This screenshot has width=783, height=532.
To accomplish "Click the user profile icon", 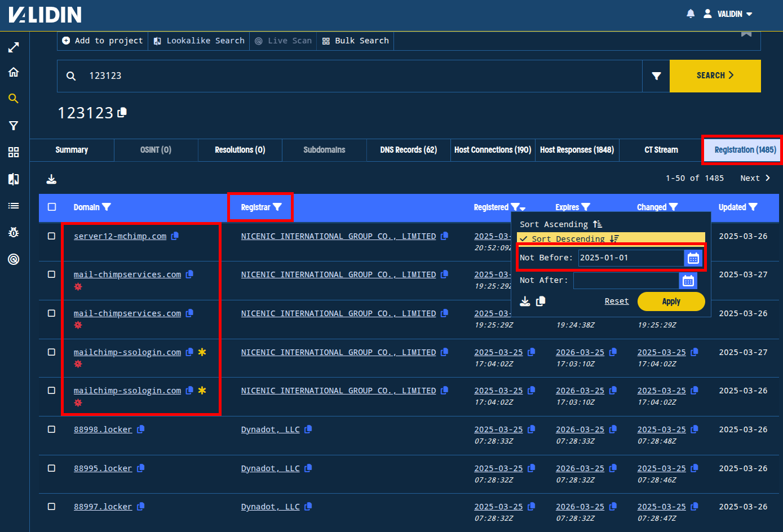I will (x=707, y=14).
